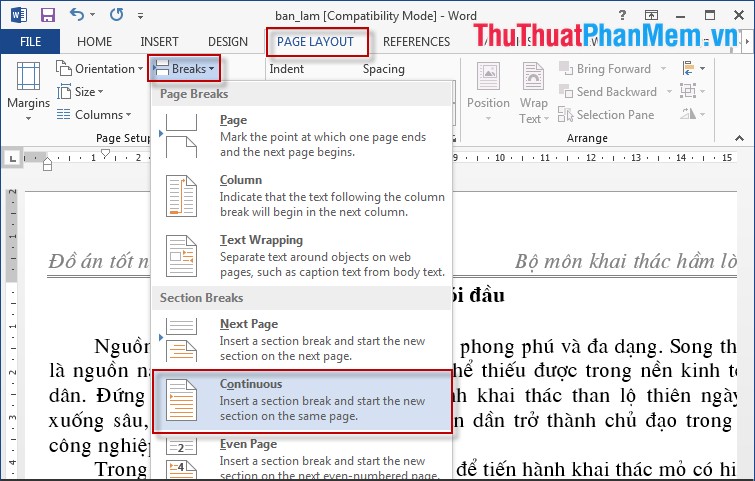Choose Continuous section break
The height and width of the screenshot is (481, 755).
(302, 400)
